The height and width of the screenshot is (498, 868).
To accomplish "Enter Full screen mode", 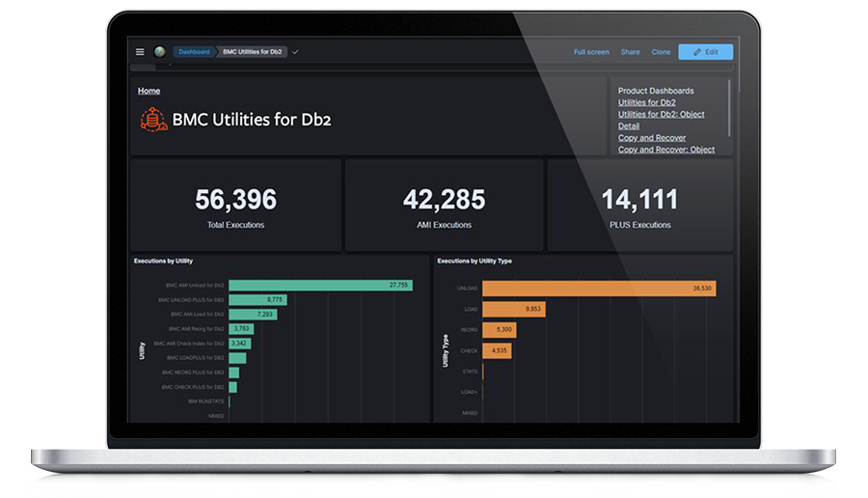I will [x=591, y=52].
